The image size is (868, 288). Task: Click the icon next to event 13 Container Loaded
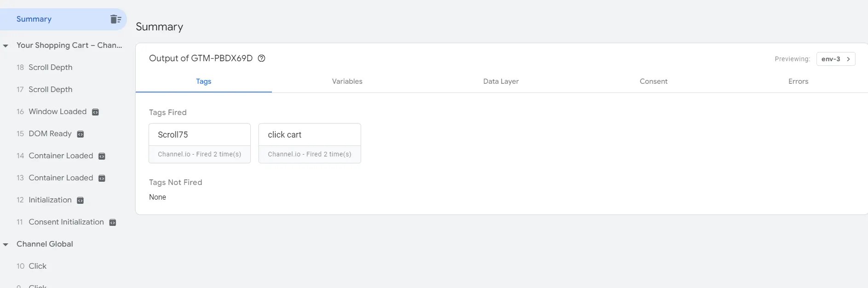(x=102, y=178)
